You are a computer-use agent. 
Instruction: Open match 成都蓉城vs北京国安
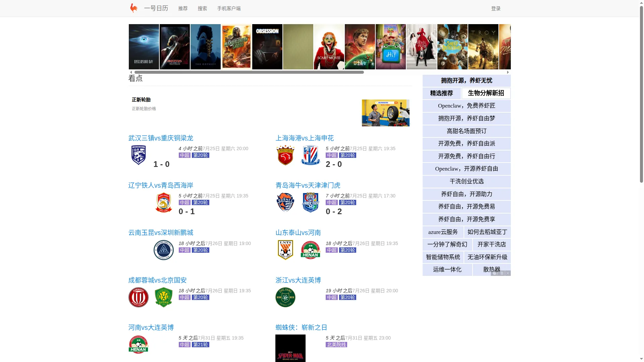157,280
